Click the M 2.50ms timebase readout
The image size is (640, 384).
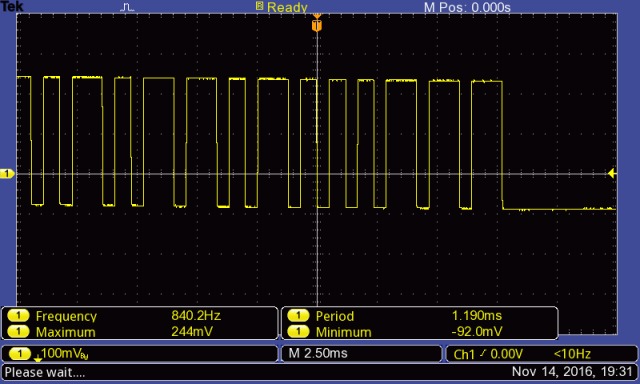(318, 353)
